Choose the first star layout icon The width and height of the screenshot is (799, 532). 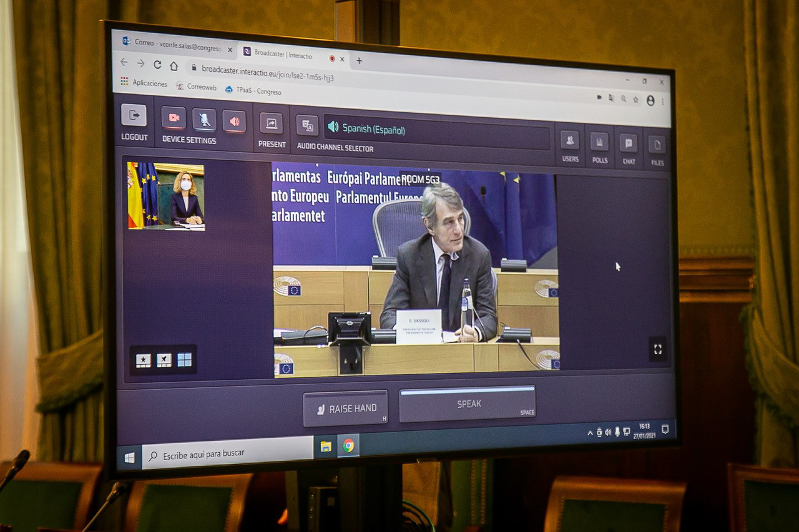(x=144, y=360)
